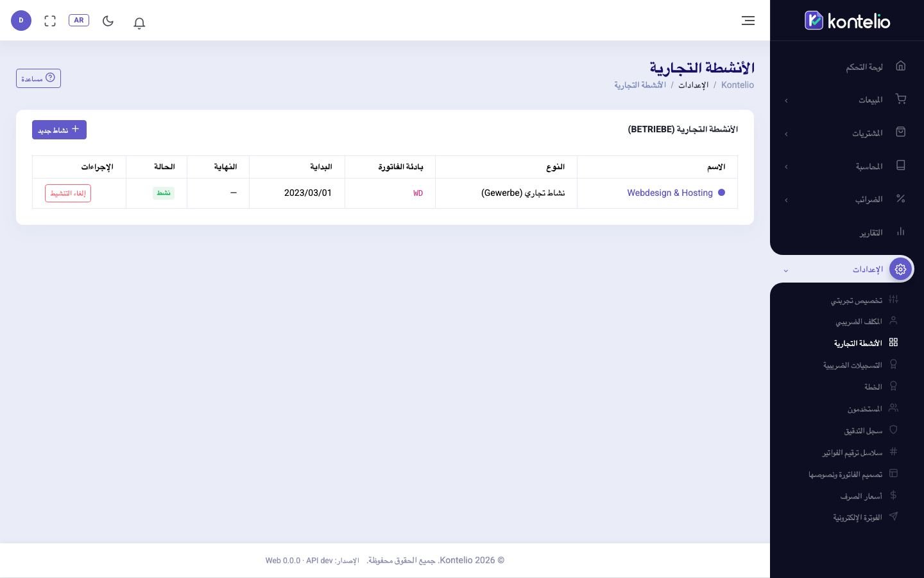Open تصميم الفاتورة ونصوصها item
Viewport: 924px width, 578px height.
(x=853, y=474)
